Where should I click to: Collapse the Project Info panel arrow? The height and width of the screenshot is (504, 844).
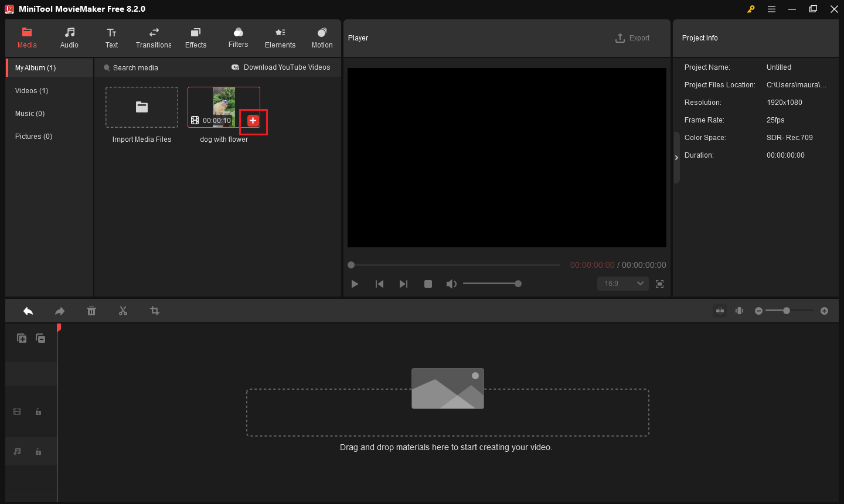coord(676,158)
